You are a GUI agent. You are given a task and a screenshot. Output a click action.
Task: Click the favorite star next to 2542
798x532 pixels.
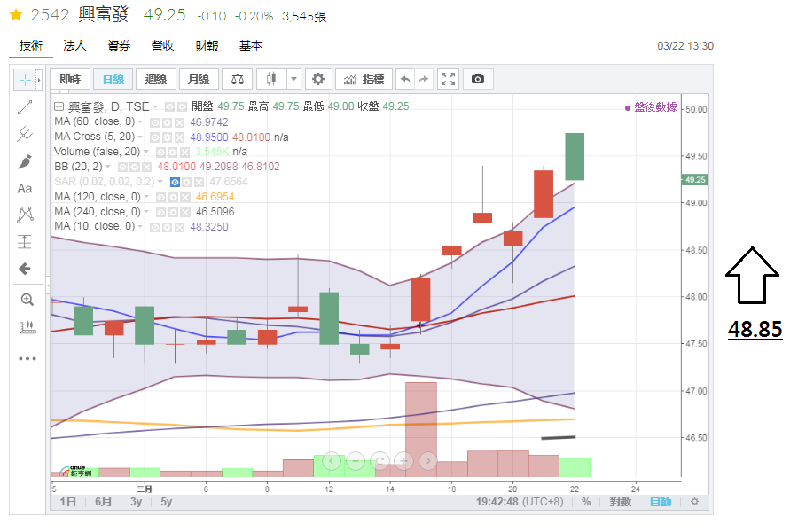click(x=16, y=15)
